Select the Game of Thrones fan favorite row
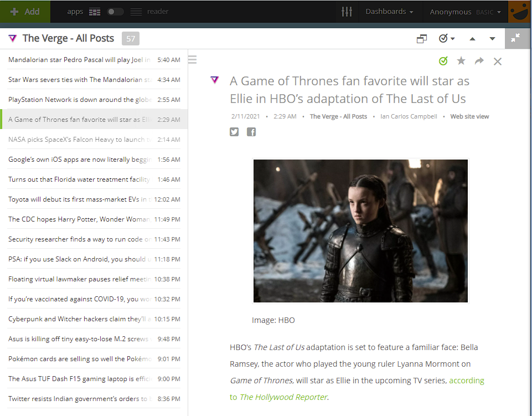The height and width of the screenshot is (416, 532). [94, 120]
